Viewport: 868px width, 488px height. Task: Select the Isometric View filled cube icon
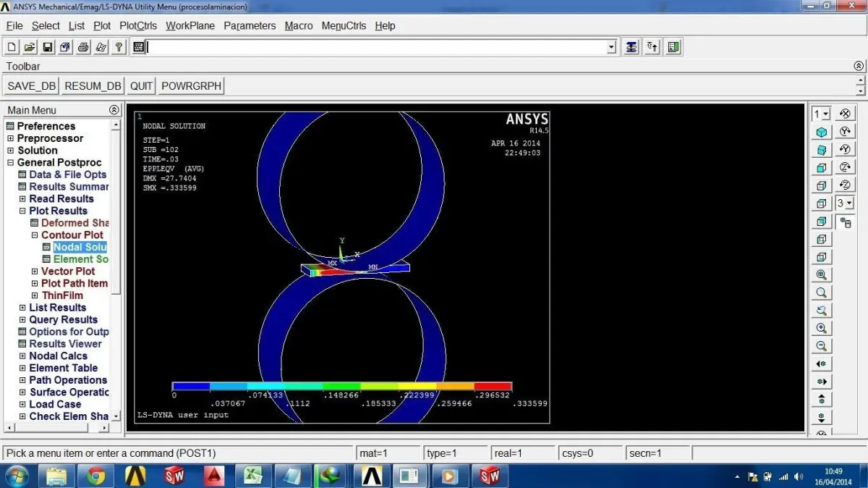(821, 132)
